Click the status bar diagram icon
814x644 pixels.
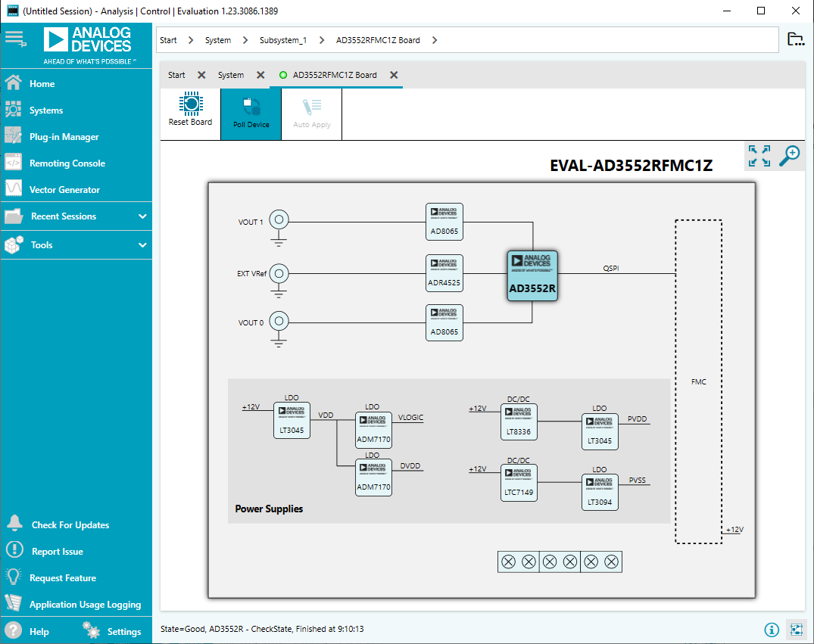click(796, 630)
